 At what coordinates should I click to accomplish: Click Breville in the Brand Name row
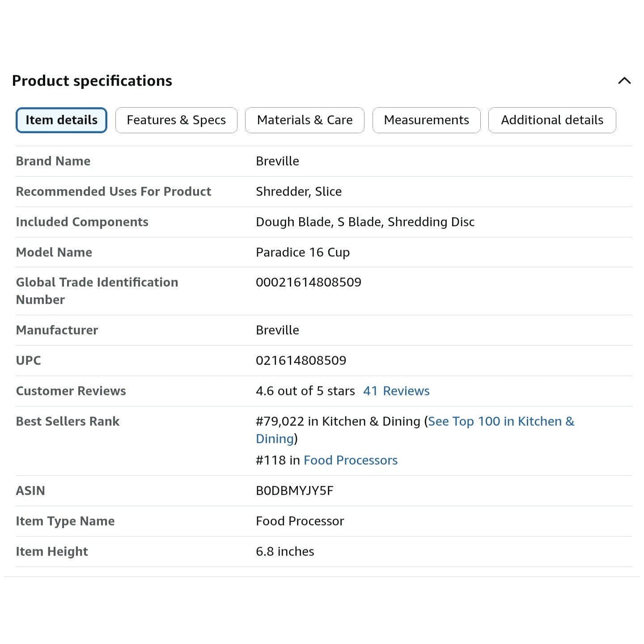click(277, 161)
